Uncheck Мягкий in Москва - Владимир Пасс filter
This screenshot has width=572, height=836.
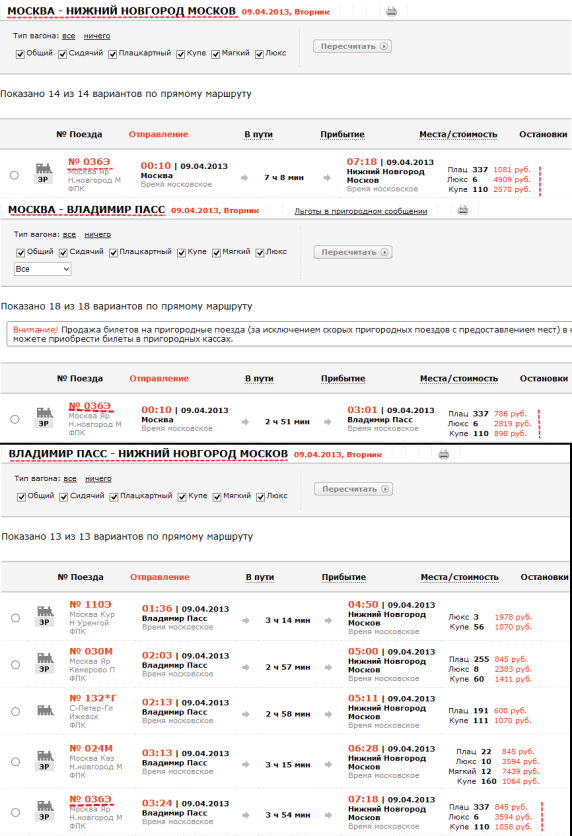click(x=216, y=253)
